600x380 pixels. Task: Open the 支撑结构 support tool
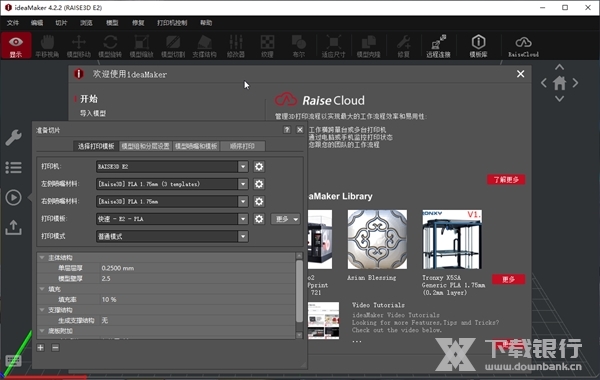(204, 46)
